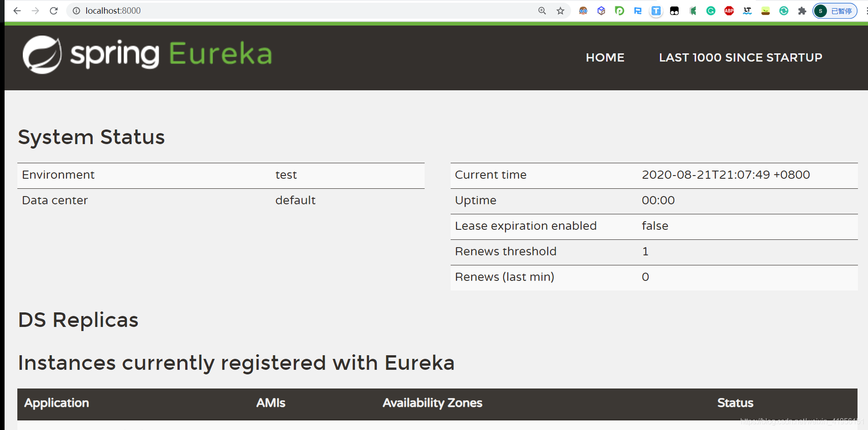Open the blue pixelated-R extension icon
The width and height of the screenshot is (868, 430).
638,10
